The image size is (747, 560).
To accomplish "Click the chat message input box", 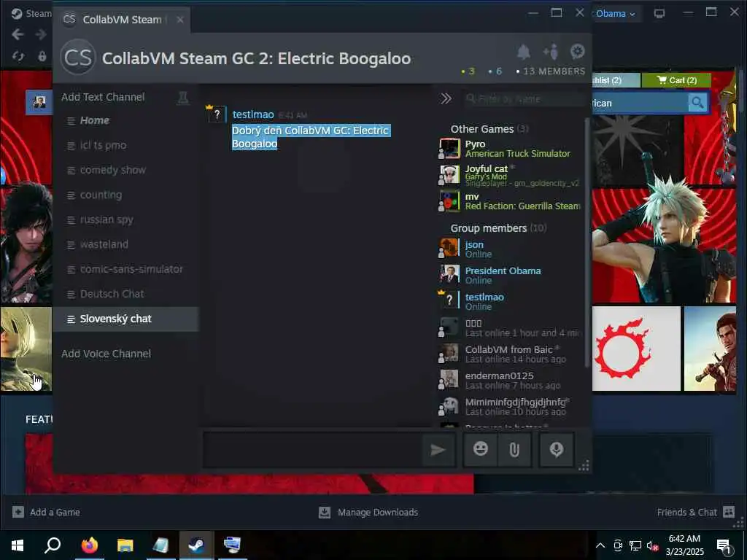I will point(313,449).
